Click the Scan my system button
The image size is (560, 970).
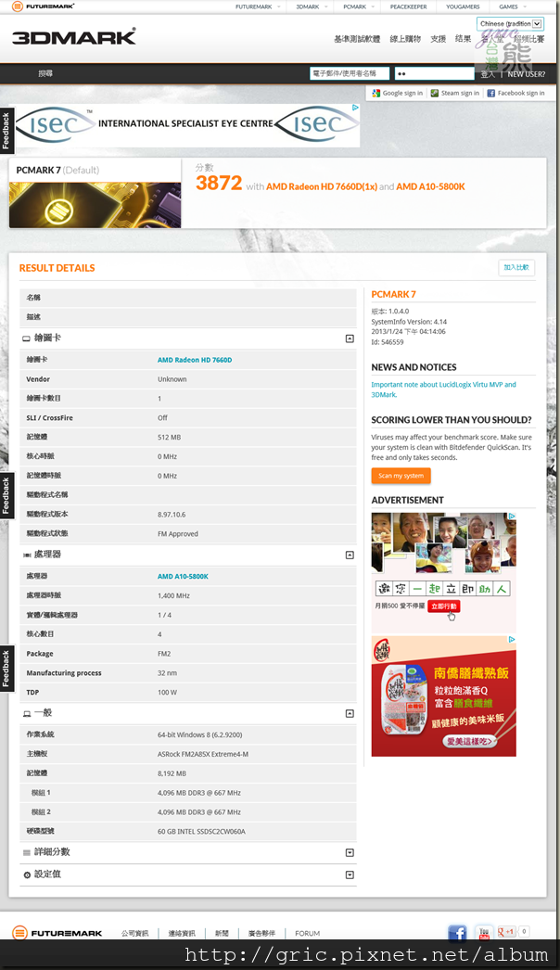[401, 476]
